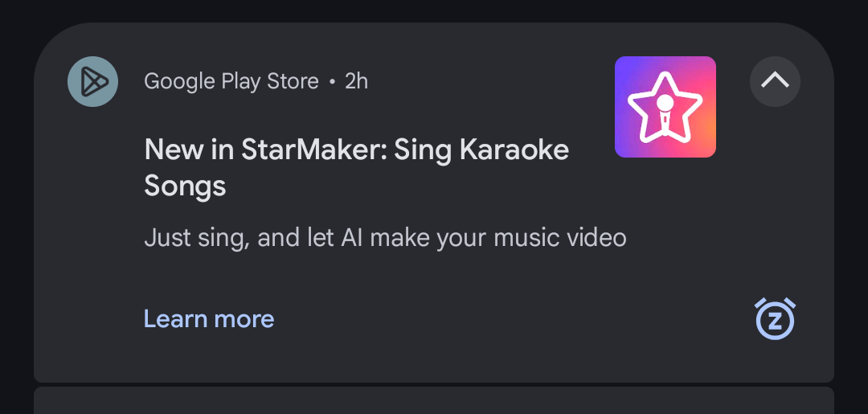Image resolution: width=868 pixels, height=414 pixels.
Task: Tap the word 'Songs' in the title
Action: point(186,187)
